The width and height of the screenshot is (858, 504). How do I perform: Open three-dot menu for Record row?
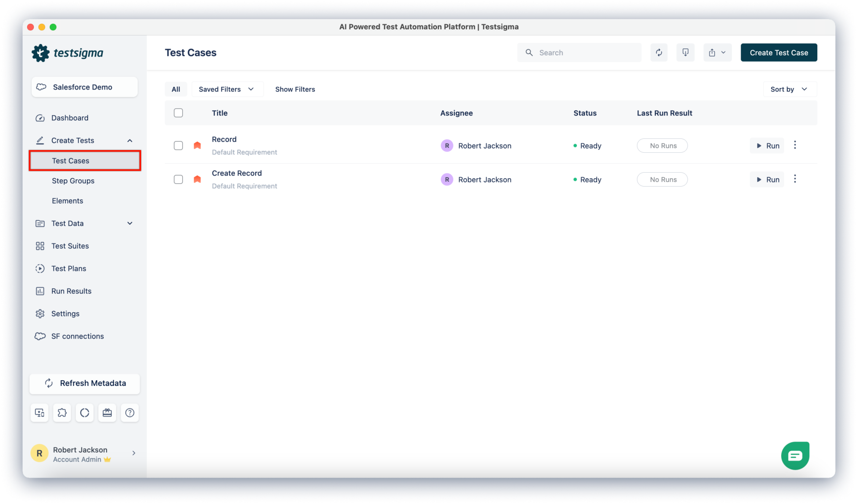[795, 145]
